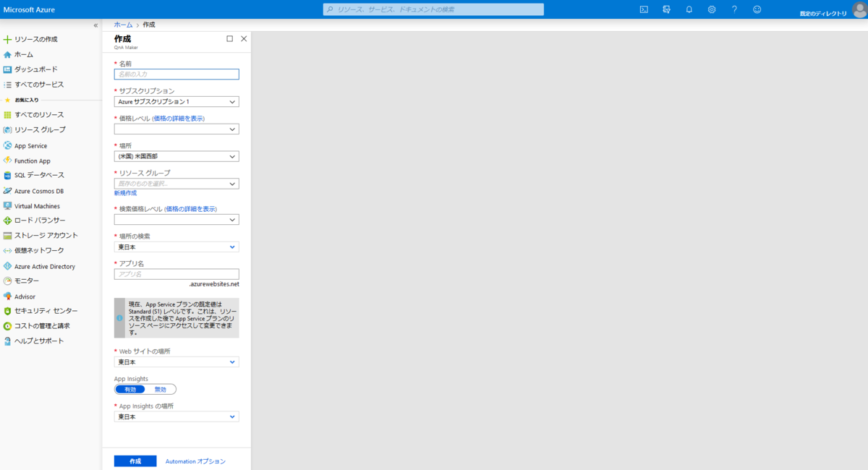Open notifications bell icon
The image size is (868, 470).
[689, 9]
